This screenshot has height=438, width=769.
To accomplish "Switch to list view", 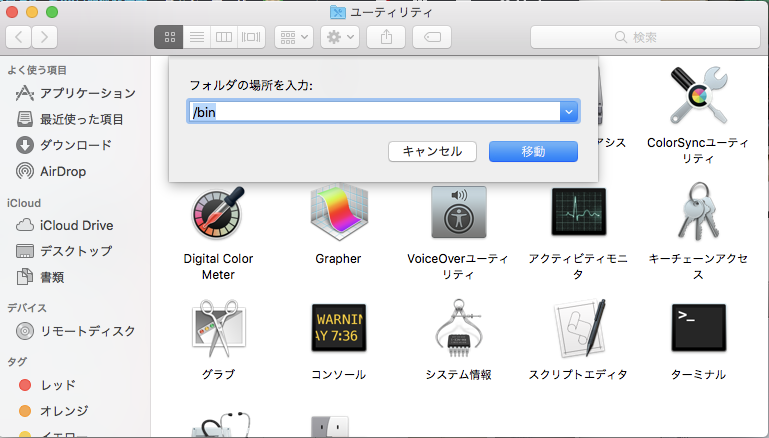I will (x=197, y=37).
